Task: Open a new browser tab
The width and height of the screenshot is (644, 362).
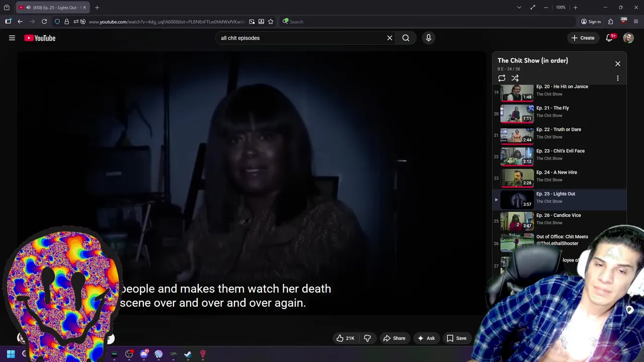Action: (97, 8)
